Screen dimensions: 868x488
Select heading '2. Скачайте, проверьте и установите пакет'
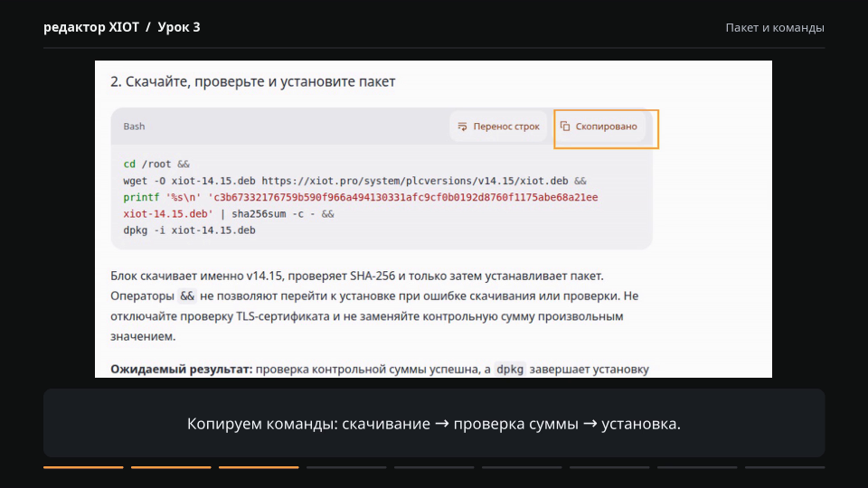pos(253,81)
